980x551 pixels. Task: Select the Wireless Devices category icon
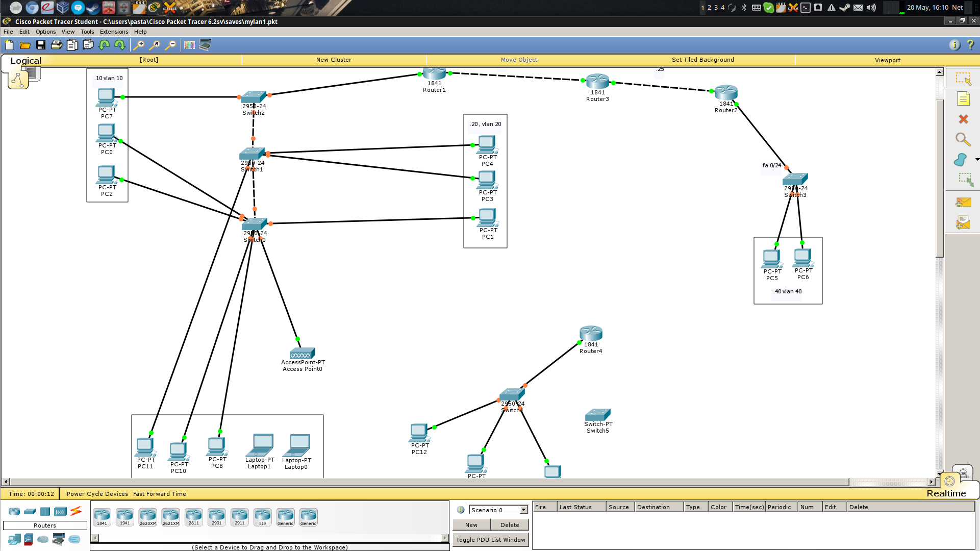(x=60, y=511)
